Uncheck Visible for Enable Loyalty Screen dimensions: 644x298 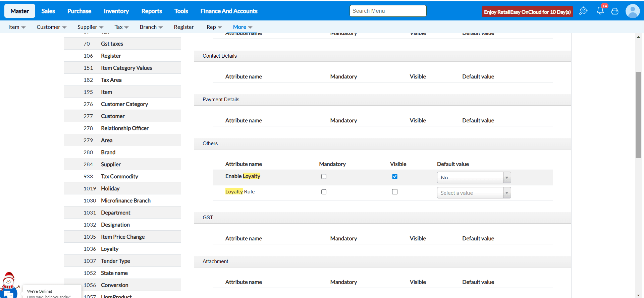pos(395,177)
